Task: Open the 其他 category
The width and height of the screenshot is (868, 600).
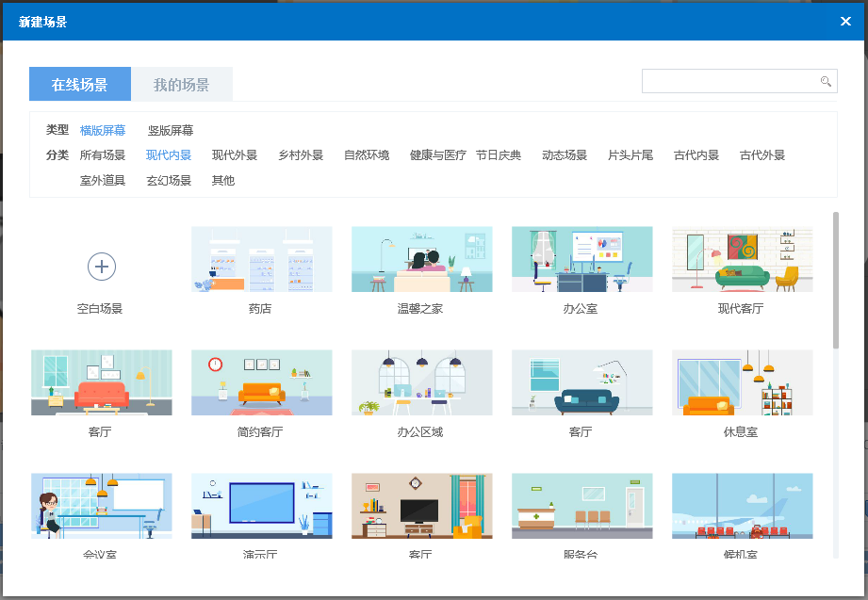Action: coord(223,181)
